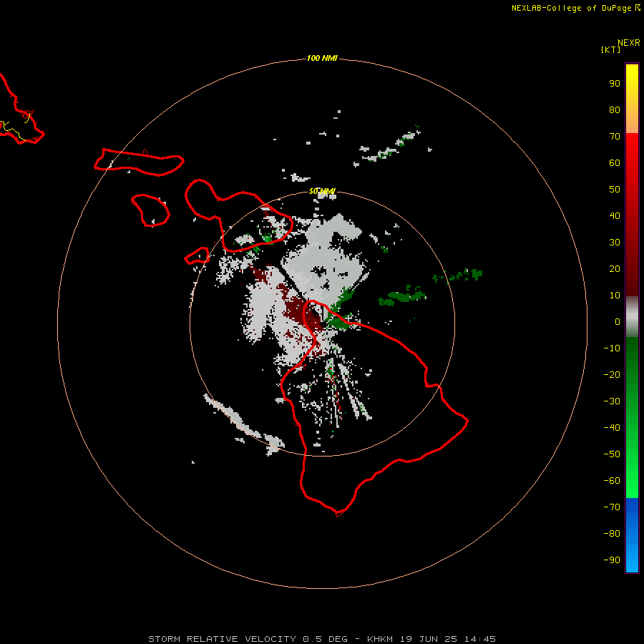Click the -20 knot scale label
Viewport: 644px width, 644px height.
click(612, 375)
